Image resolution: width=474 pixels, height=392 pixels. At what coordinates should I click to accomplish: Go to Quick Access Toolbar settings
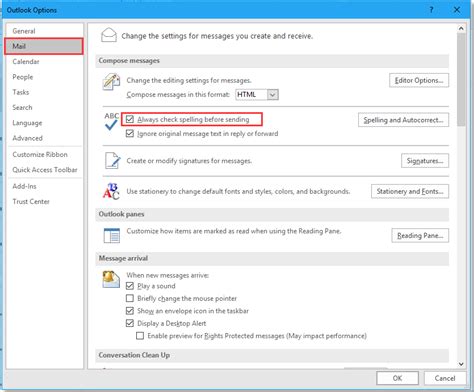click(x=44, y=170)
